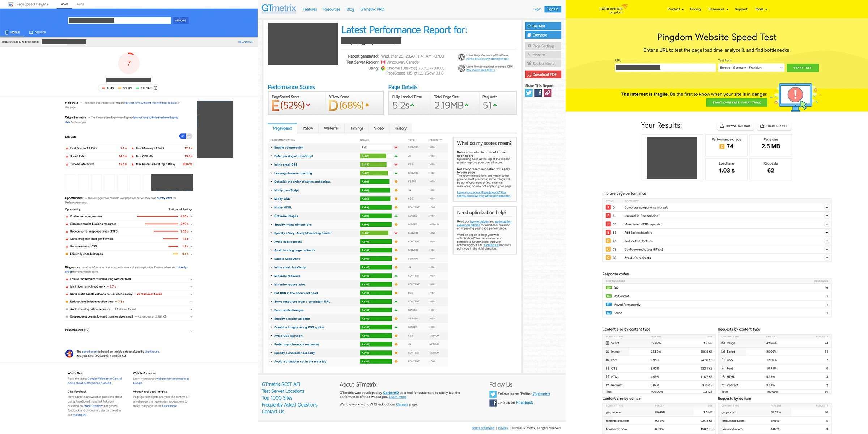Click the PageSpeed Insights logo icon
868x434 pixels.
(11, 4)
